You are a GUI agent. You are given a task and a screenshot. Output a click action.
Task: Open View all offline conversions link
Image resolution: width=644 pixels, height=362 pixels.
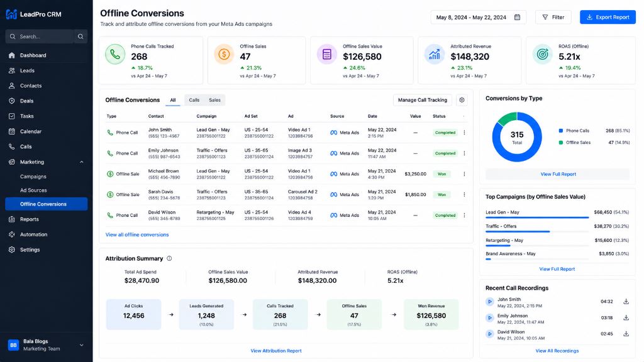(x=137, y=235)
